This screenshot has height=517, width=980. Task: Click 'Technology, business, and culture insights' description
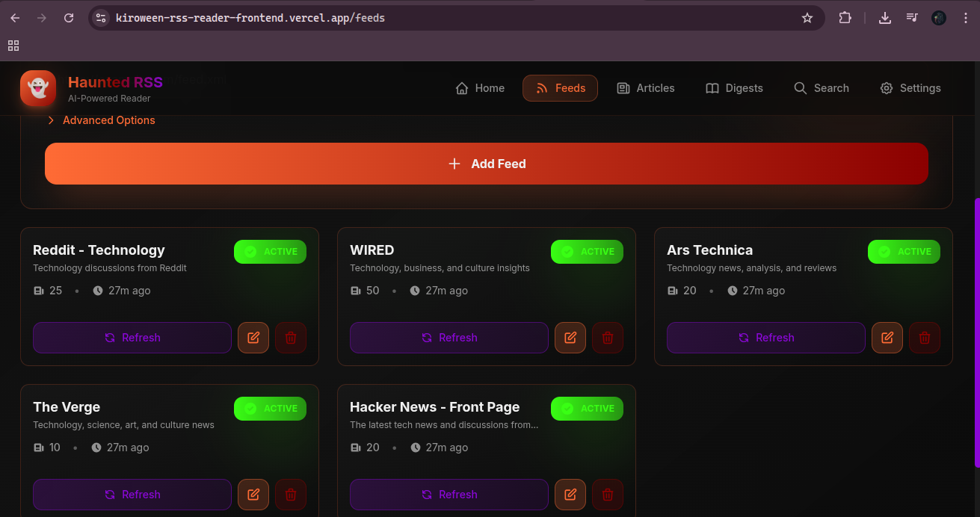440,268
